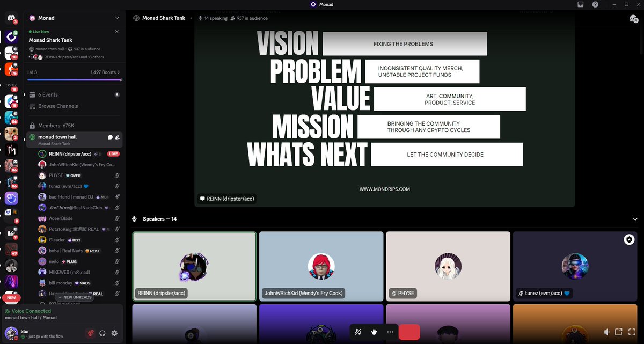Click moderator badge on tunez speaker tile
The width and height of the screenshot is (644, 344).
click(629, 239)
